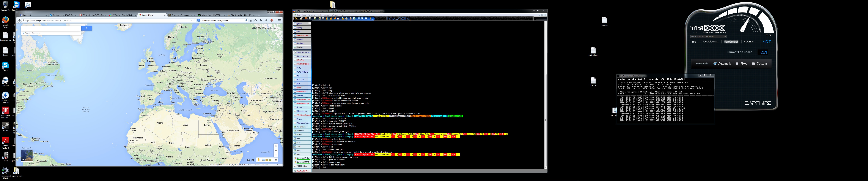Select the #ELITE-MINERS channel in mIRC

(302, 64)
